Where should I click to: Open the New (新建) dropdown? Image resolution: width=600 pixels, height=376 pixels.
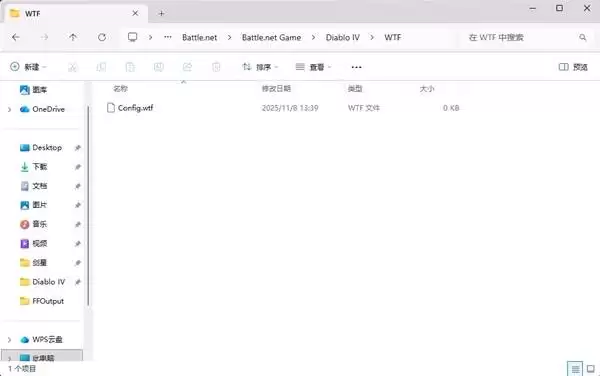[x=28, y=67]
